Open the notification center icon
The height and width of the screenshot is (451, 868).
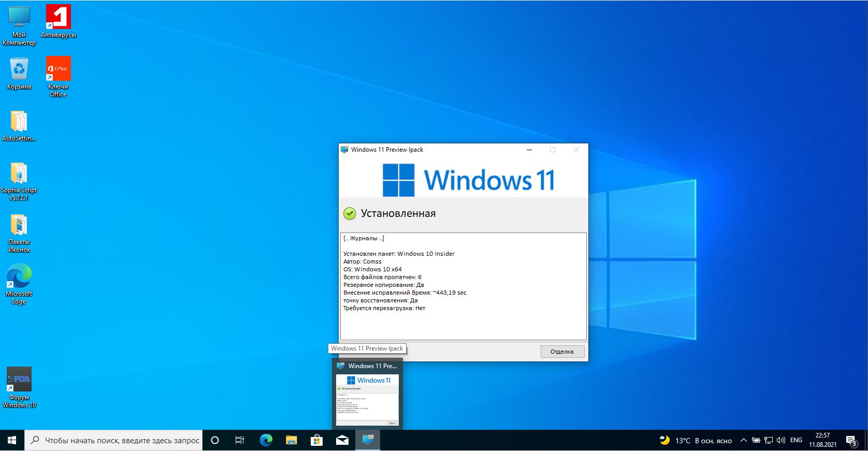click(851, 441)
